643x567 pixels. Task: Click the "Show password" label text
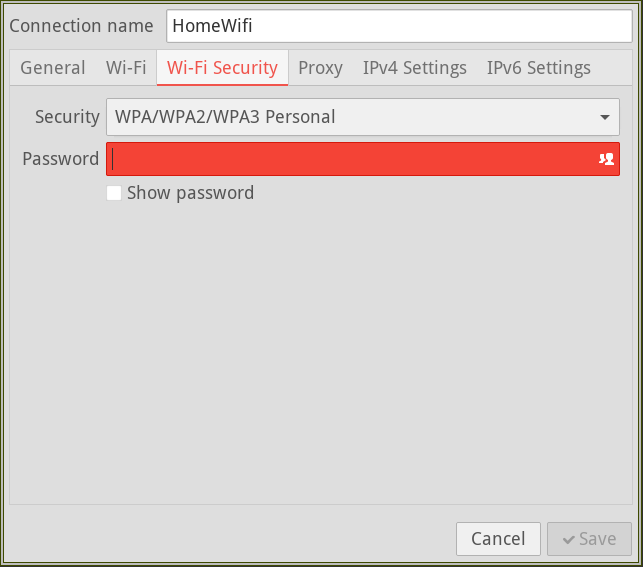coord(190,193)
